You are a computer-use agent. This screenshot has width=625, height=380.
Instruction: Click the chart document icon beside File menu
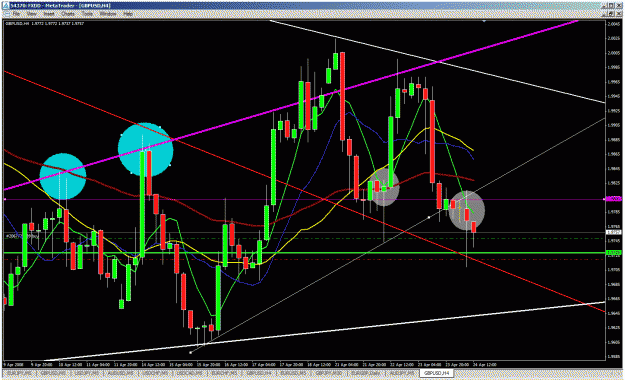pyautogui.click(x=6, y=14)
